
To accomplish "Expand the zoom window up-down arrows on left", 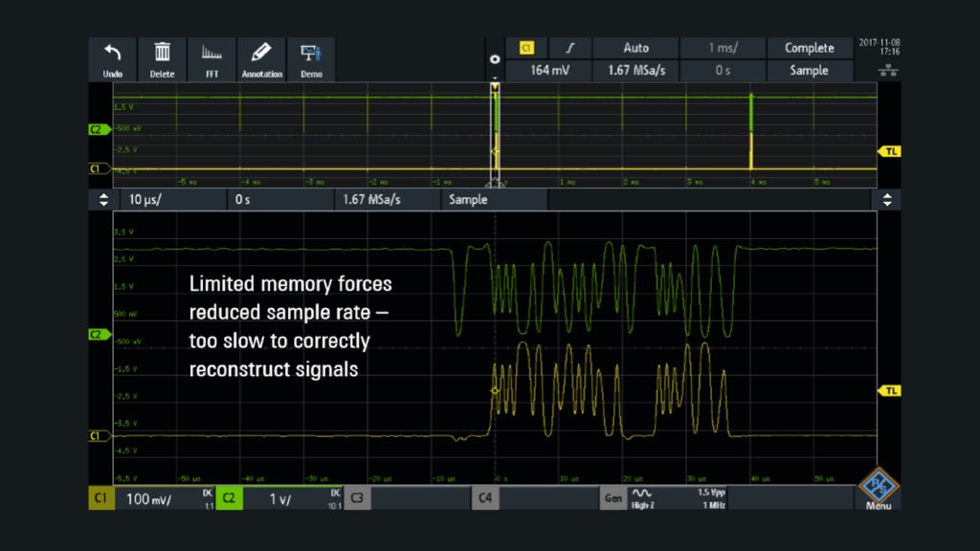I will click(103, 200).
